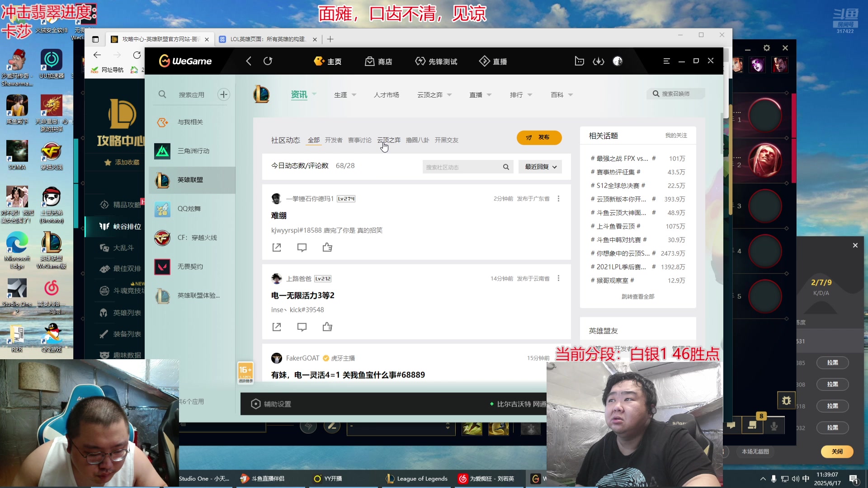Open the download manager icon

[599, 61]
